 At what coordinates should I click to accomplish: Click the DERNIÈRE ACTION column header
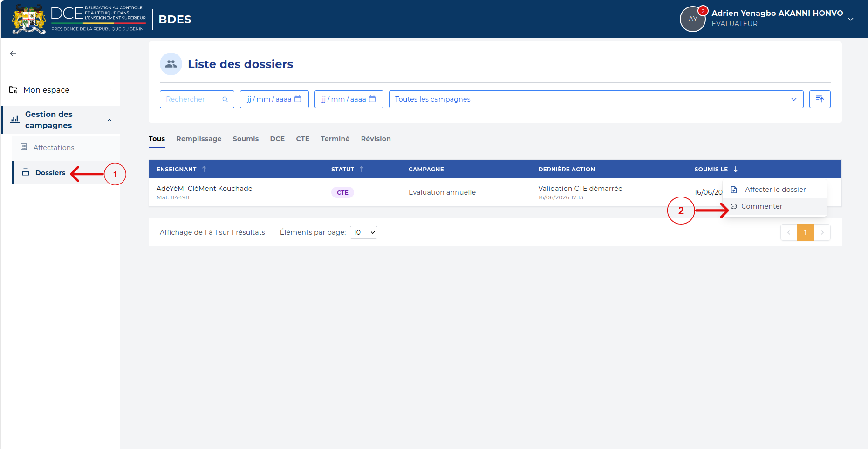[x=567, y=169]
